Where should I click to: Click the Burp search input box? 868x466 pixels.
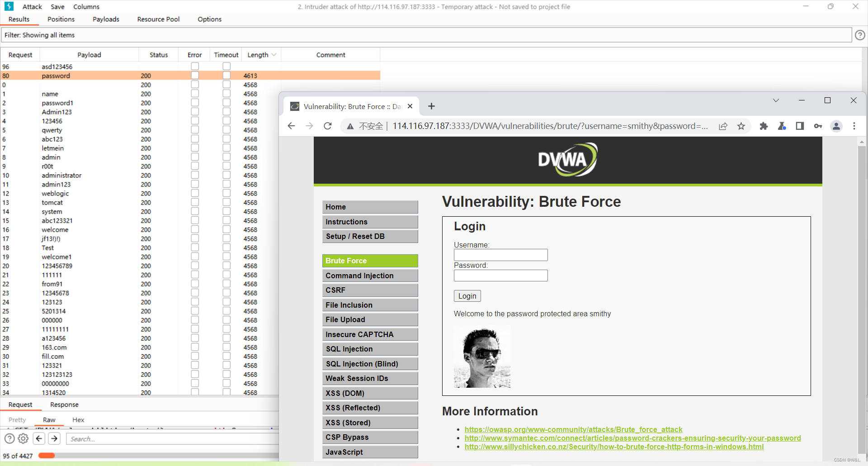(173, 439)
